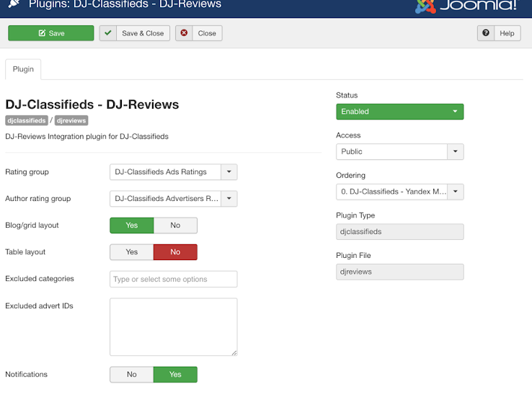Viewport: 532px width, 397px height.
Task: Set Blog/grid layout to No
Action: coord(175,225)
